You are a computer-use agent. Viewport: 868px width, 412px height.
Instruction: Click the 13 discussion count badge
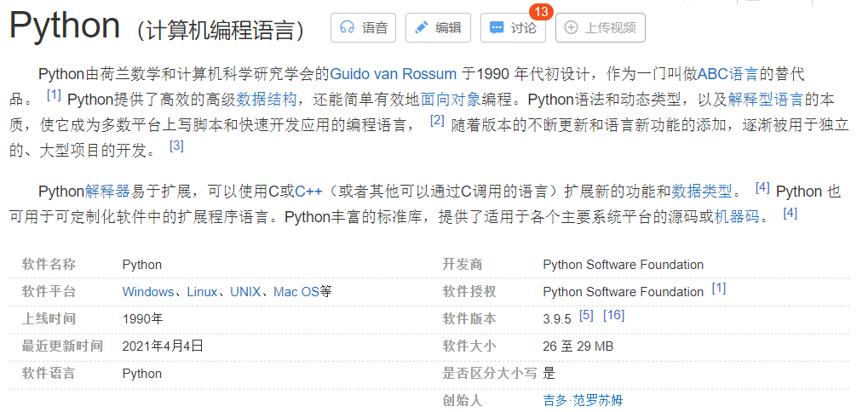click(x=541, y=12)
